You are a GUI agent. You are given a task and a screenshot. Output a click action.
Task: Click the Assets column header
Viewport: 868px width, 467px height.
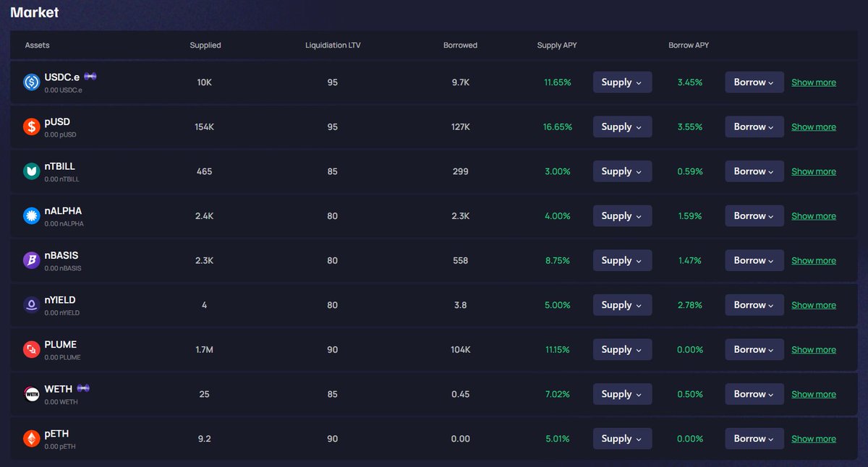[37, 45]
